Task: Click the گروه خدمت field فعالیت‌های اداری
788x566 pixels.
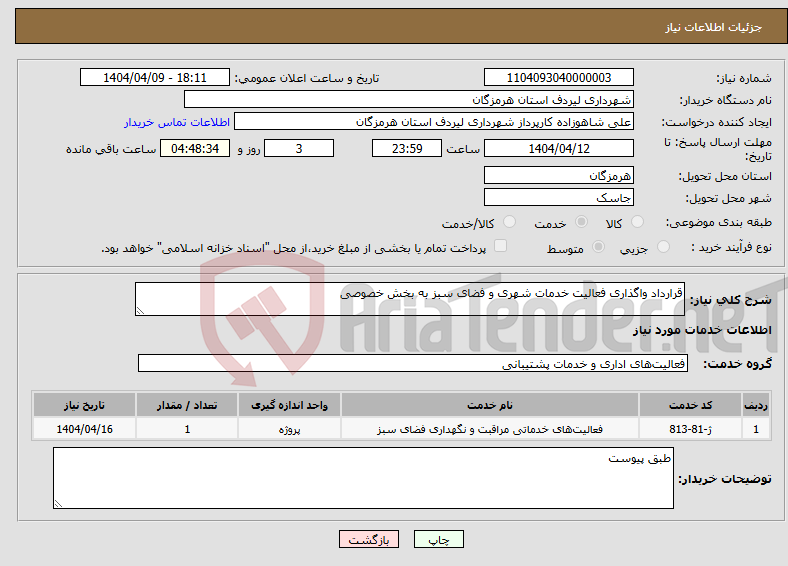Action: click(x=413, y=363)
